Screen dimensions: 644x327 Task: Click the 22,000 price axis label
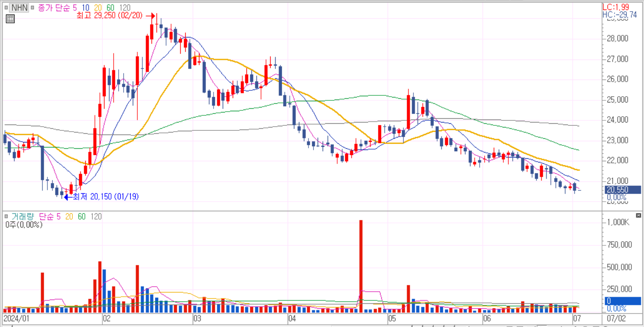(x=617, y=160)
